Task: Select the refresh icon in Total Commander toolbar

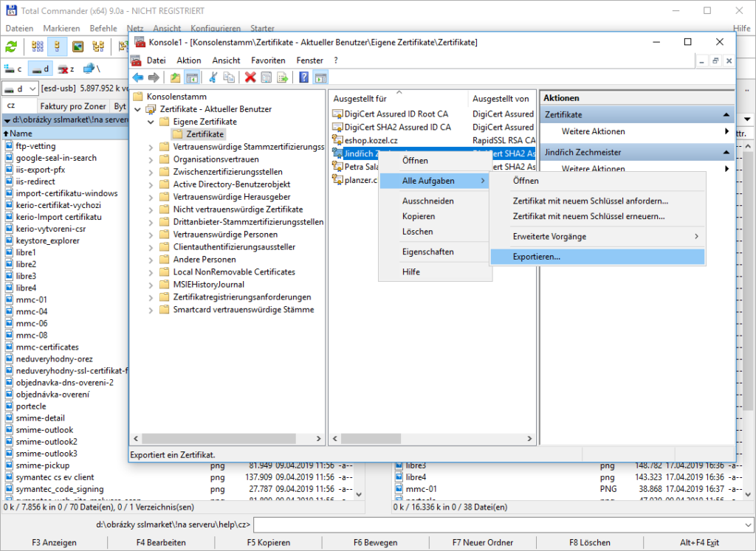Action: tap(11, 47)
